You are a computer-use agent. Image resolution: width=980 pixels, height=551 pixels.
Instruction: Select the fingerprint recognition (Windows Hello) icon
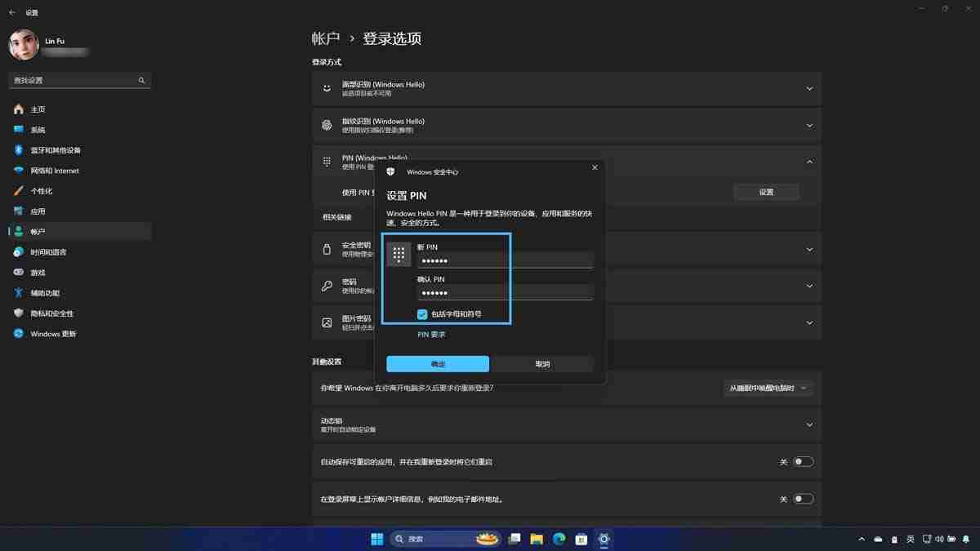(327, 125)
